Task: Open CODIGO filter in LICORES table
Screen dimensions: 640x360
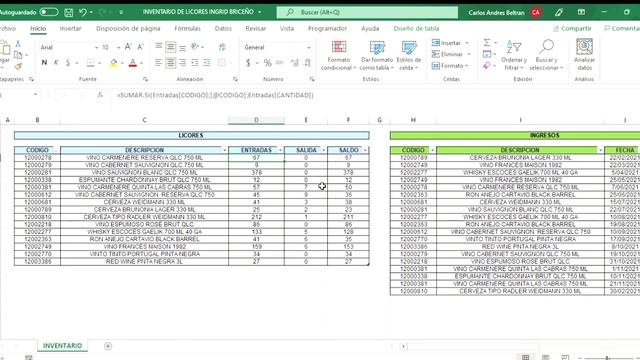Action: tap(56, 150)
